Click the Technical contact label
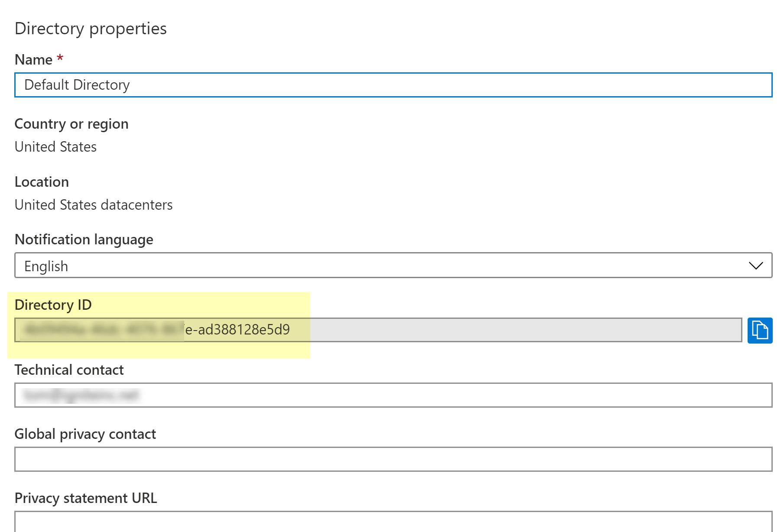 69,370
